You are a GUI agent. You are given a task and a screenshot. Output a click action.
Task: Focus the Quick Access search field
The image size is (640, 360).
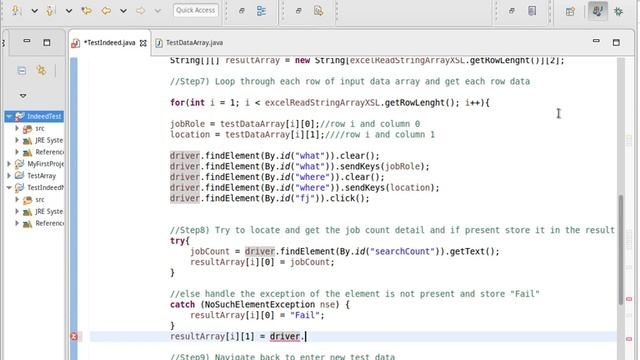pos(196,10)
